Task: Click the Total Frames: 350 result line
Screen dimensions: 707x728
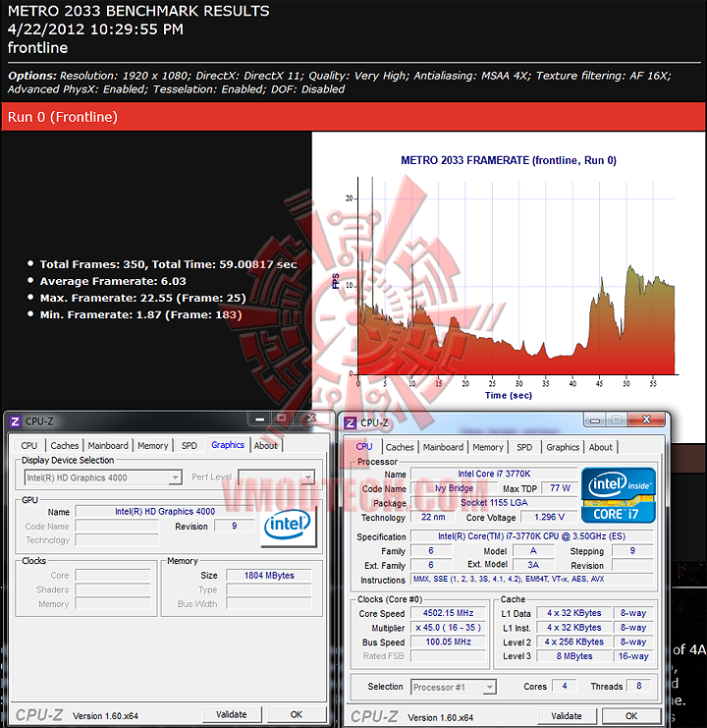Action: click(x=168, y=264)
